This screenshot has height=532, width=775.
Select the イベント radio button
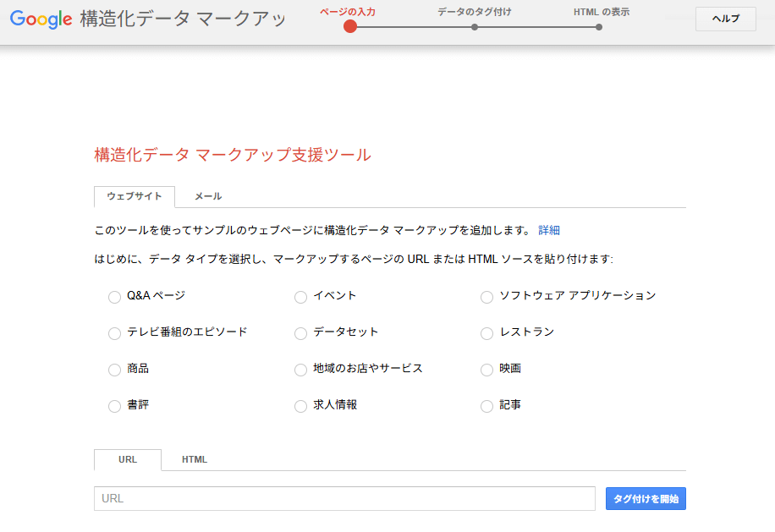[x=300, y=297]
